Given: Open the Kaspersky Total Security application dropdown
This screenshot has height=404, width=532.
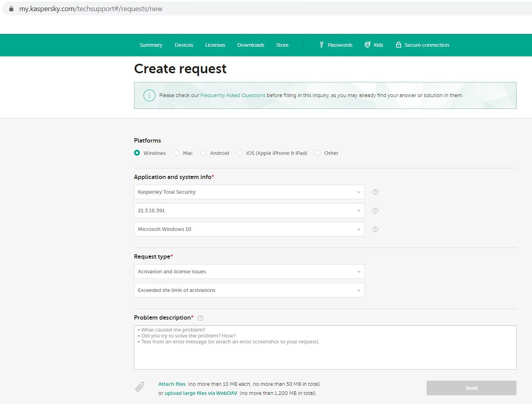Looking at the screenshot, I should (x=249, y=192).
